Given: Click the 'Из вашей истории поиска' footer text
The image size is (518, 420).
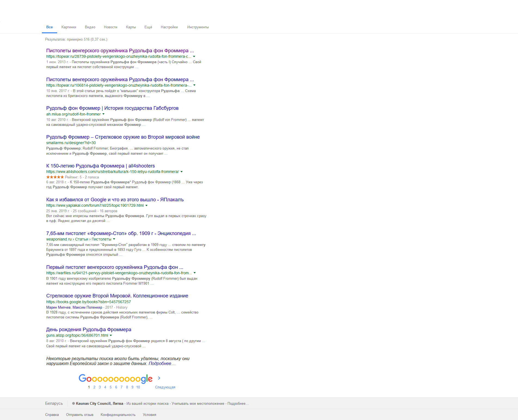Looking at the screenshot, I should (148, 404).
